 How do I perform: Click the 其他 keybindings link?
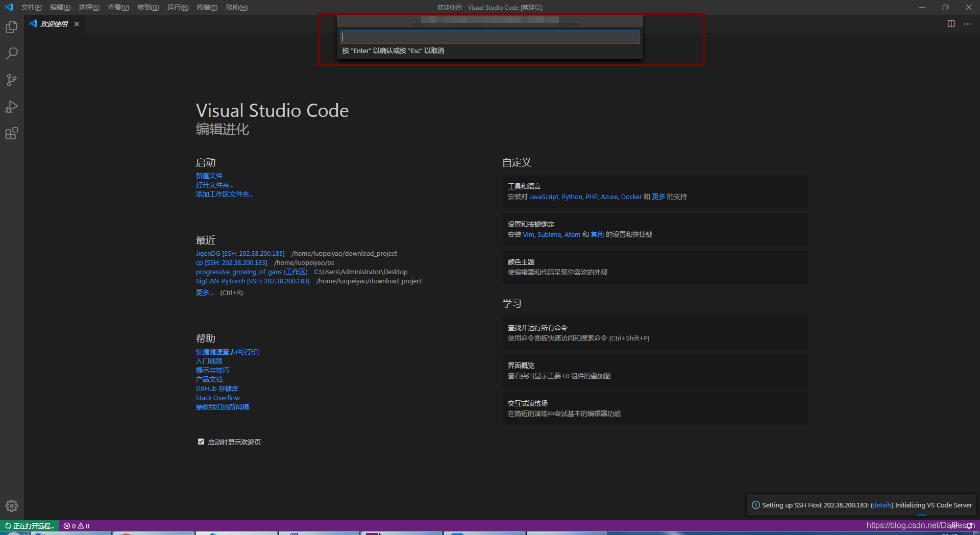pyautogui.click(x=597, y=234)
